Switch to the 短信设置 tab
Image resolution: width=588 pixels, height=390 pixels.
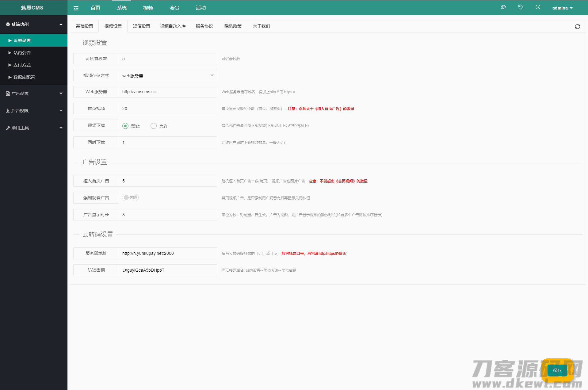click(141, 26)
